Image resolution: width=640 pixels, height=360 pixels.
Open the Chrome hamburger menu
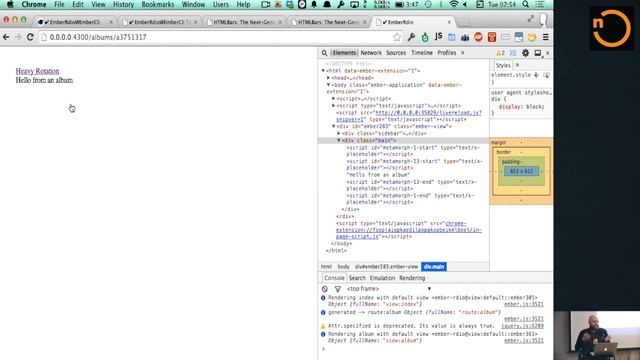click(x=546, y=37)
